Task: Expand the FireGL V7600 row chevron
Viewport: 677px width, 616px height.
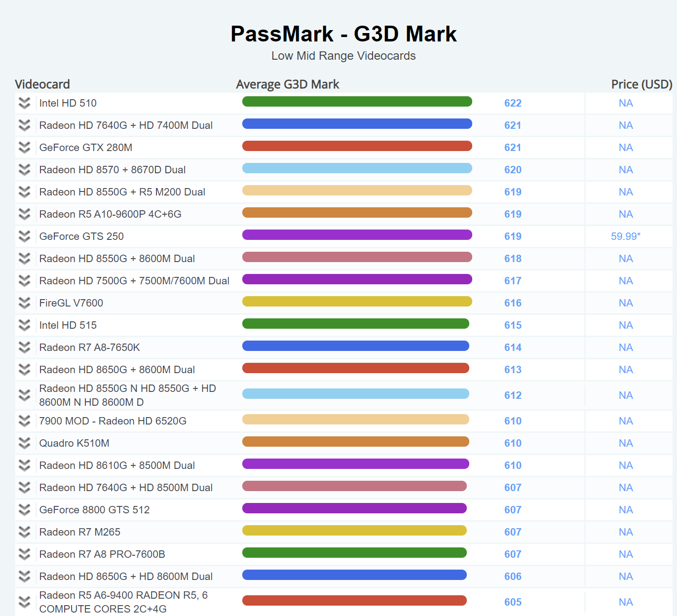Action: point(24,303)
